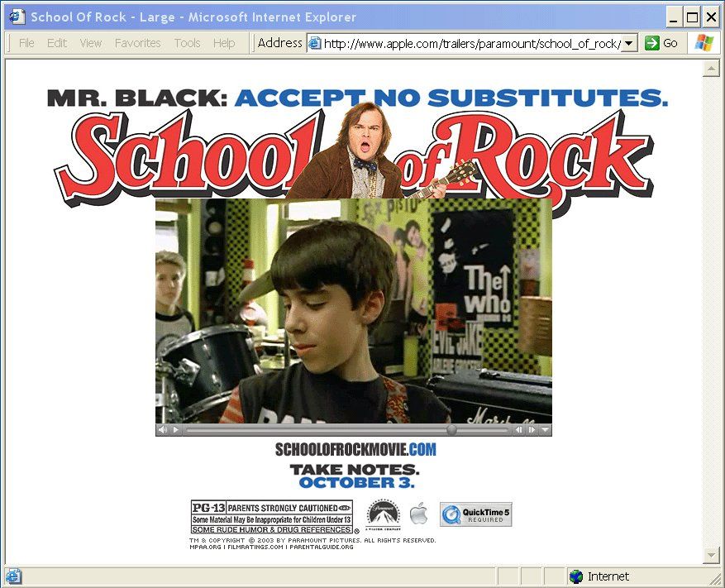Click the vertical scrollbar down arrow
Screen dimensions: 725x588
tap(711, 555)
